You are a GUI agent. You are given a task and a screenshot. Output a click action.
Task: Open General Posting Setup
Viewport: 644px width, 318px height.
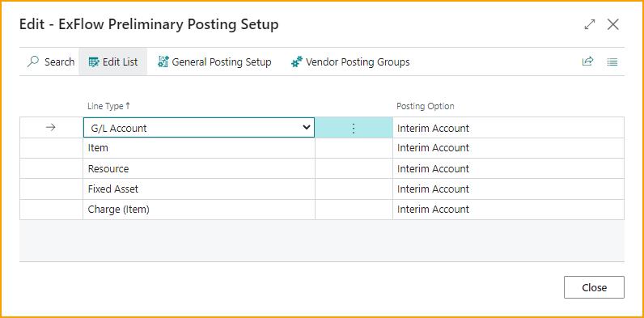(214, 62)
